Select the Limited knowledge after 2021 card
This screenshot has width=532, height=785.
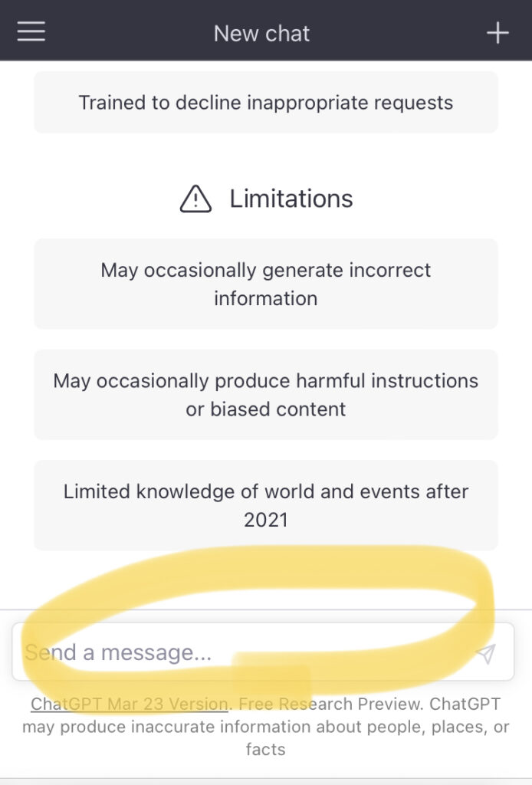coord(266,506)
